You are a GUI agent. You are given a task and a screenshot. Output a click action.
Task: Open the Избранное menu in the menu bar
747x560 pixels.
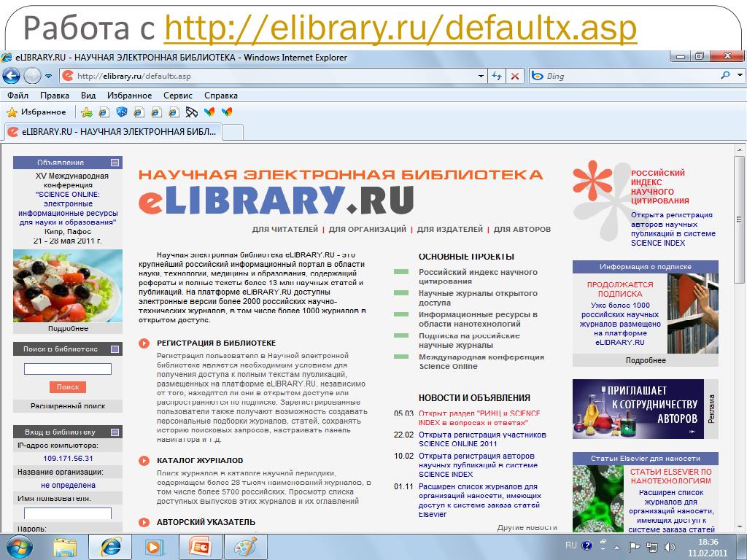130,96
